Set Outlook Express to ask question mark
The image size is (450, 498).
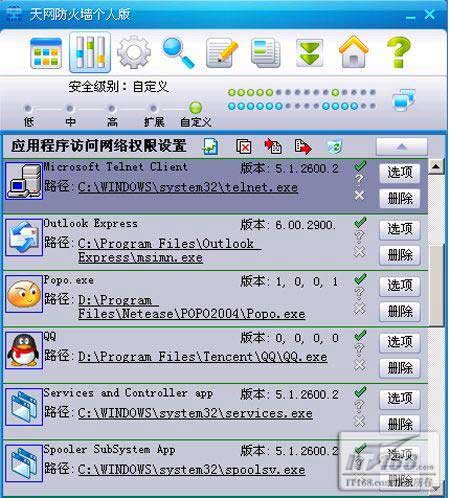point(359,237)
